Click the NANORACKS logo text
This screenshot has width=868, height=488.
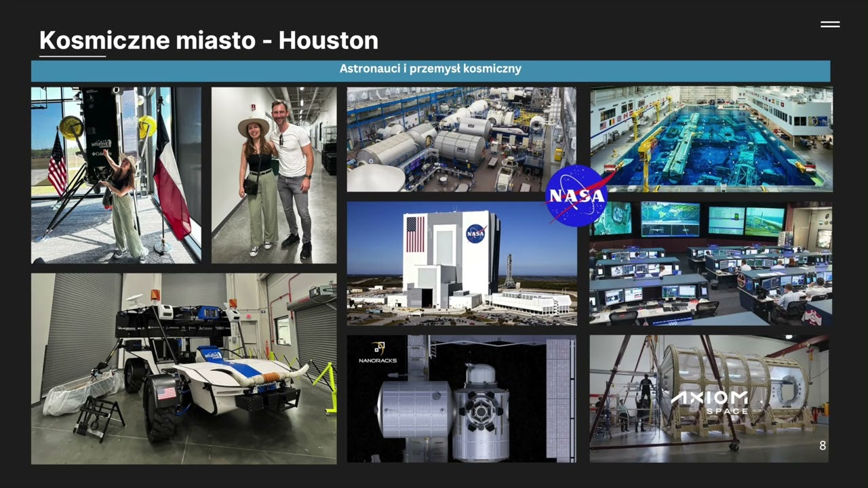(378, 361)
